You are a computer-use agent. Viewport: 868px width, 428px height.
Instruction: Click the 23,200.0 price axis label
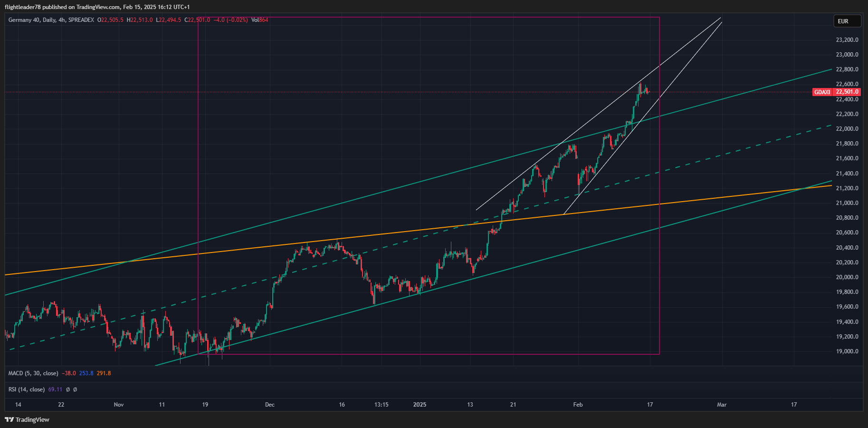pyautogui.click(x=847, y=40)
